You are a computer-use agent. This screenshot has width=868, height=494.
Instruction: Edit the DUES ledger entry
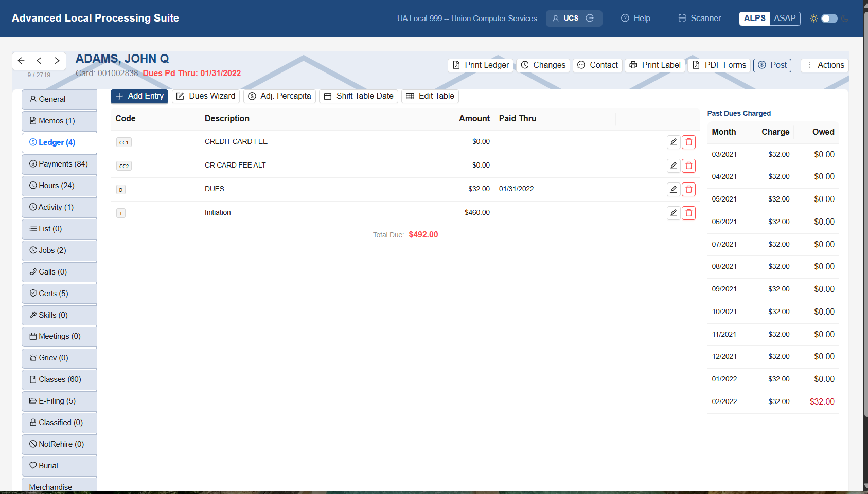(673, 189)
